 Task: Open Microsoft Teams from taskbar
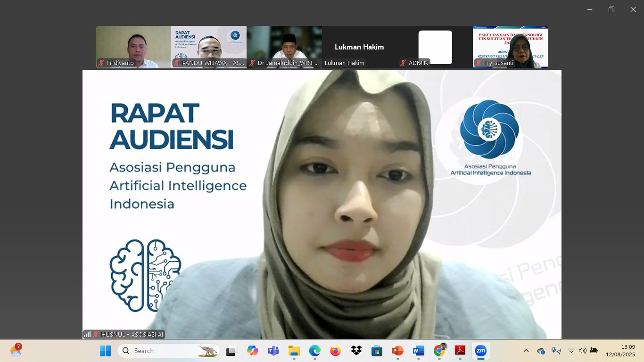pos(273,351)
